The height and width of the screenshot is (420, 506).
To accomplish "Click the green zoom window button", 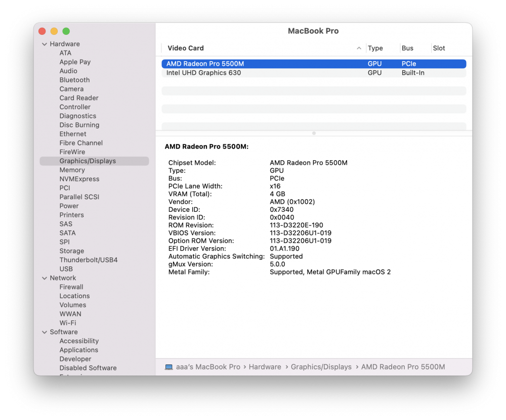I will [66, 31].
